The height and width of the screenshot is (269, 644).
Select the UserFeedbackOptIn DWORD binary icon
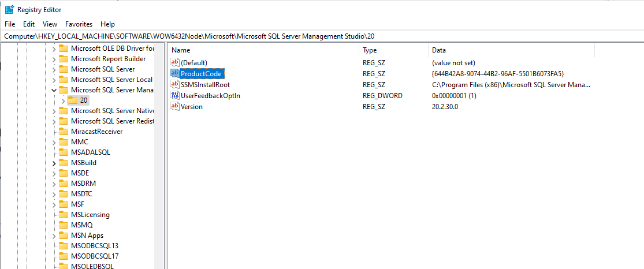click(x=175, y=96)
